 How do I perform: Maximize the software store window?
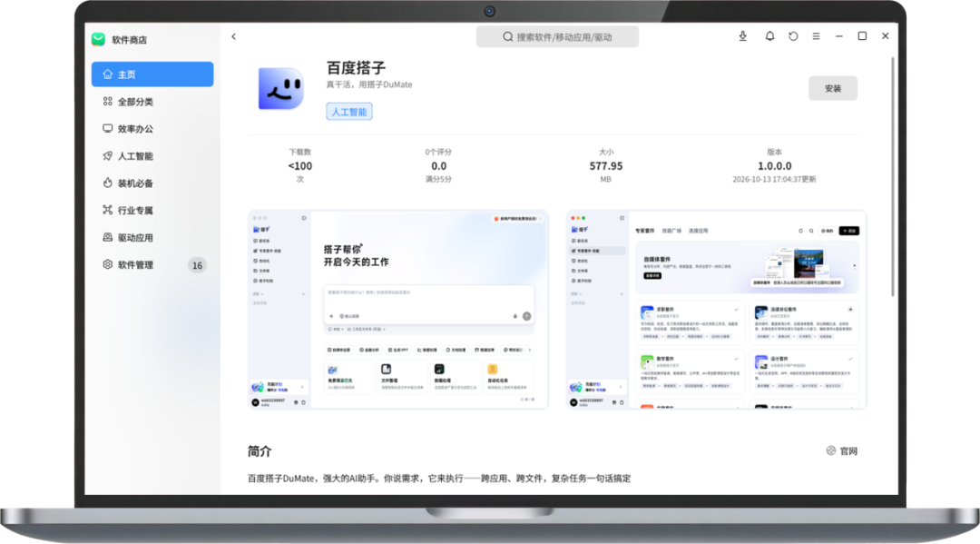tap(862, 36)
